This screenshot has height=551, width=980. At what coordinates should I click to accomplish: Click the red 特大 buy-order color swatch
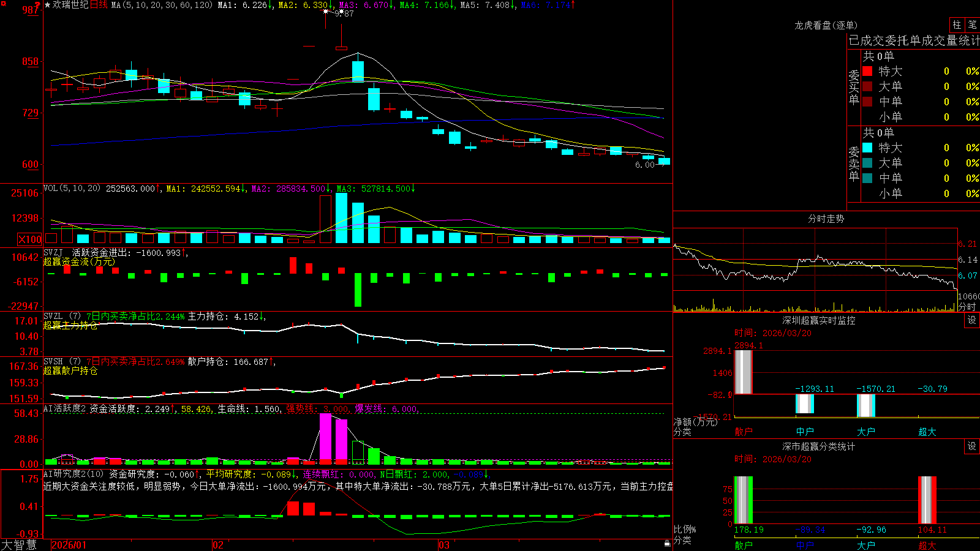pyautogui.click(x=867, y=71)
